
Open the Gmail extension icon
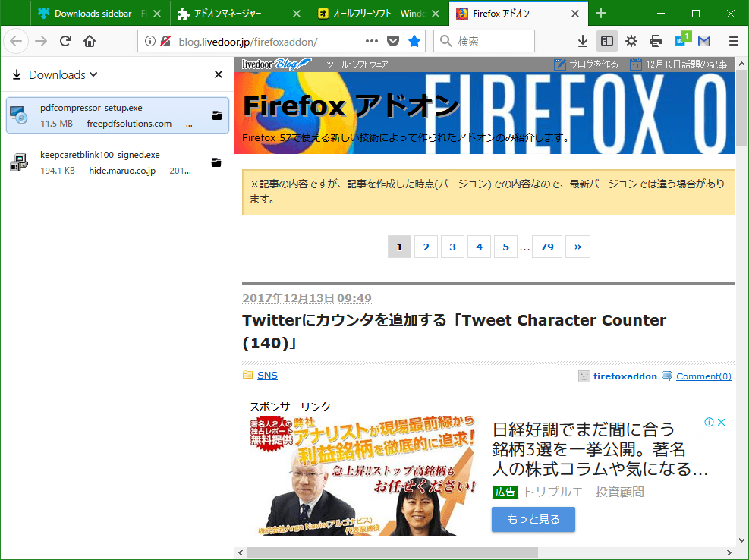pos(704,41)
